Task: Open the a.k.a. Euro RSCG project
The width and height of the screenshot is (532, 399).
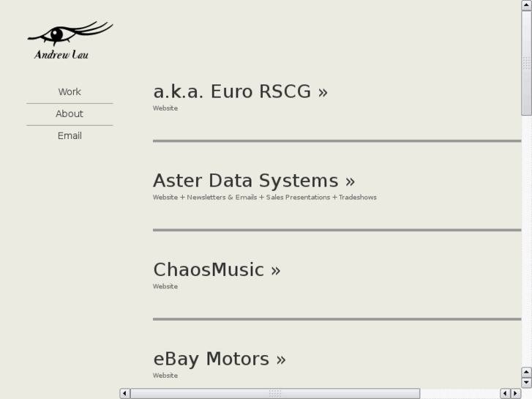Action: [240, 92]
